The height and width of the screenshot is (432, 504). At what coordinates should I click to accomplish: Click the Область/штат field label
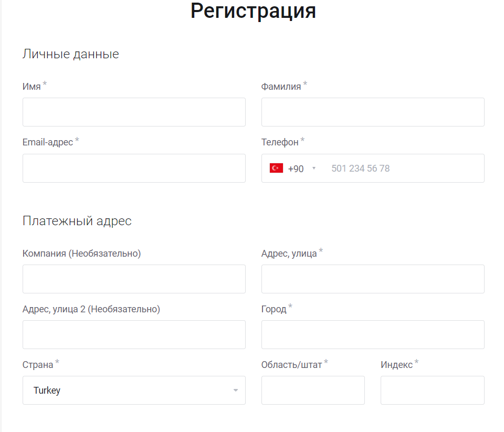291,365
